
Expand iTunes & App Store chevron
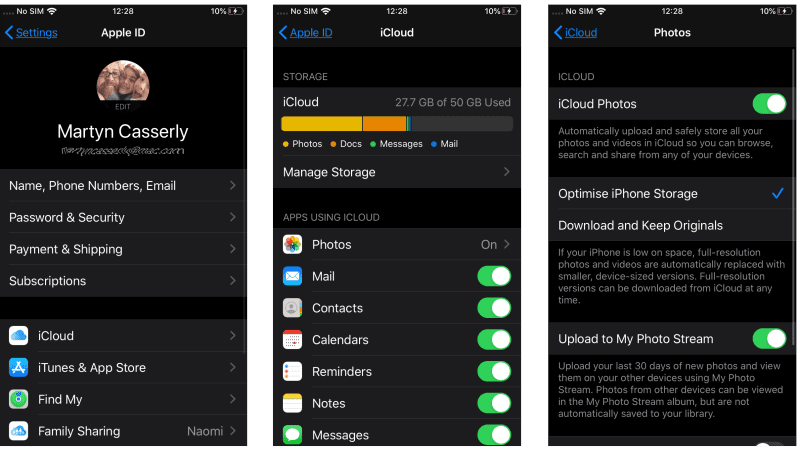[233, 367]
